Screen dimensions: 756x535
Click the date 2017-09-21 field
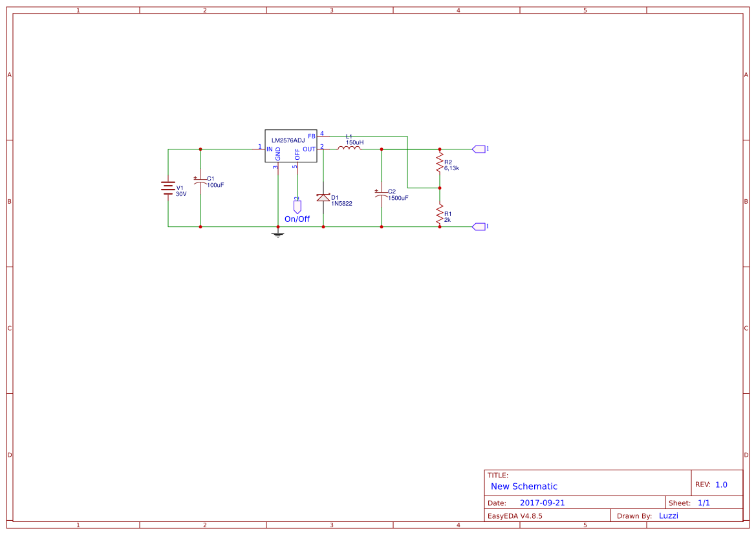542,503
